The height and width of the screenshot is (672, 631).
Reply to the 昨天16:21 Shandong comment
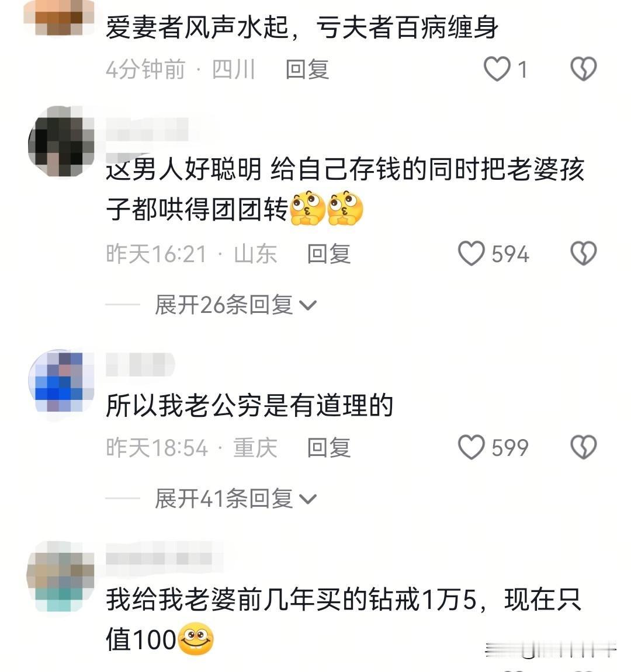(329, 254)
